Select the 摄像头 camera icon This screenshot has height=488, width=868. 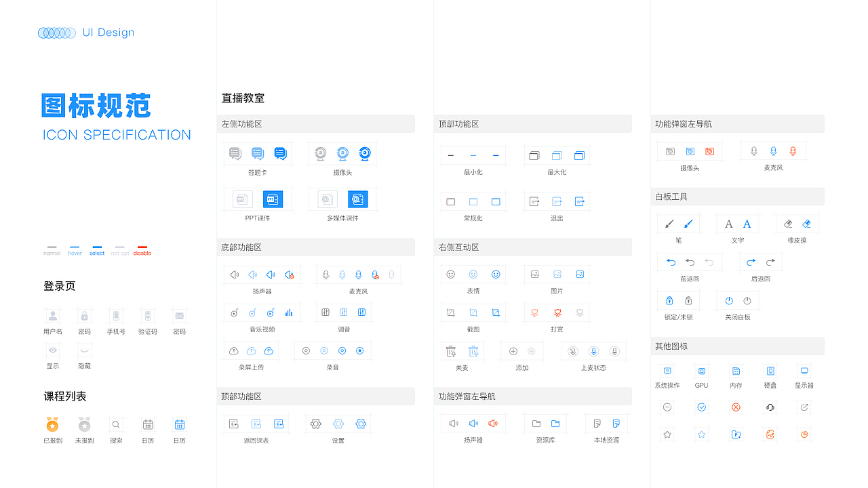(x=342, y=153)
